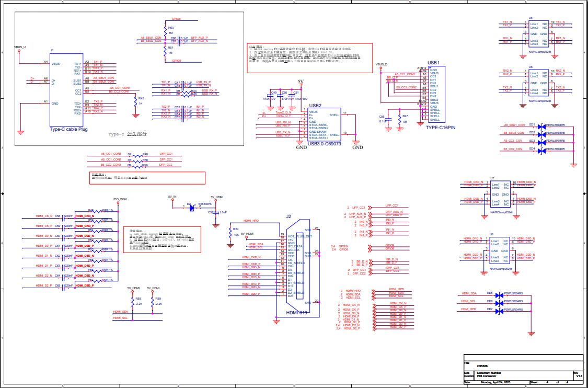The image size is (588, 388).
Task: Select TVS diode symbol ED1
Action: (x=541, y=127)
